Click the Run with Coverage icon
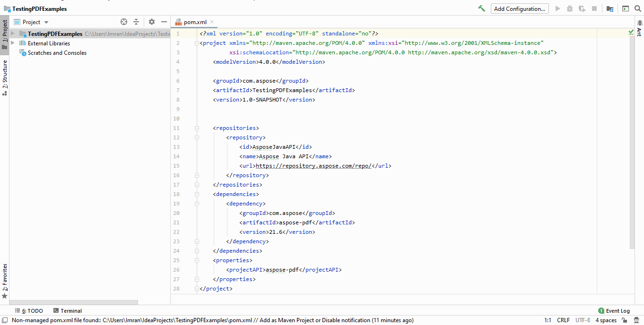Viewport: 644px width, 325px height. (x=582, y=9)
